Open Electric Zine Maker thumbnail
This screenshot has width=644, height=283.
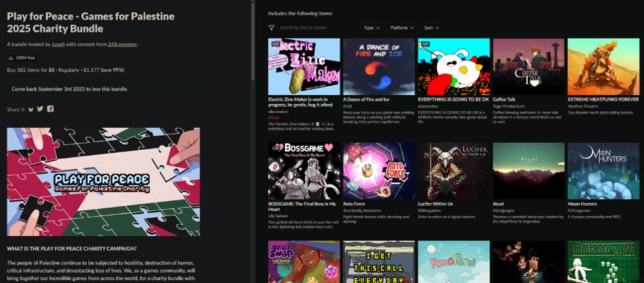(304, 66)
